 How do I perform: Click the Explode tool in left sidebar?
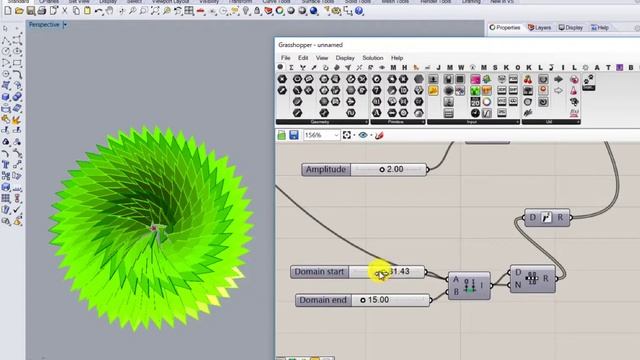(x=17, y=120)
